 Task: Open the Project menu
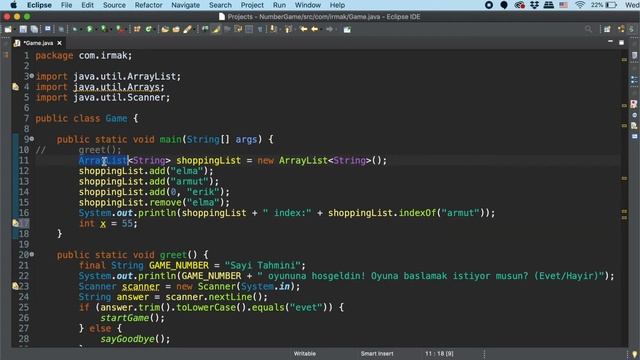(252, 5)
